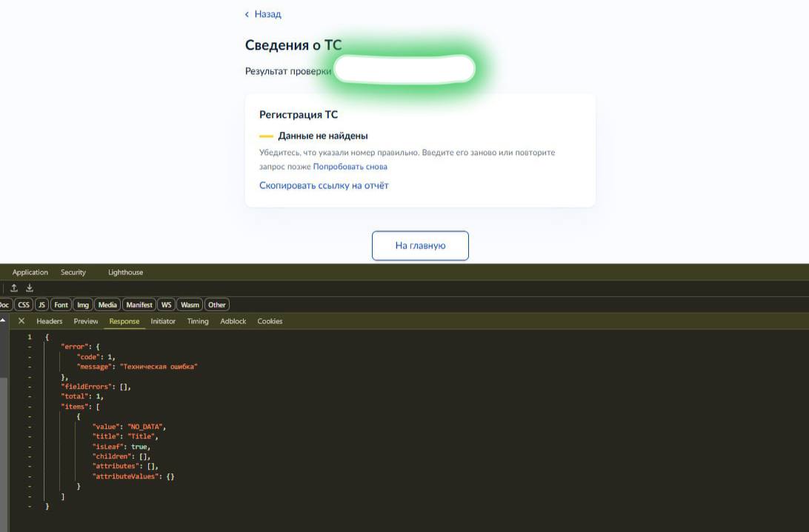Open the Preview tab
This screenshot has height=532, width=809.
click(86, 321)
